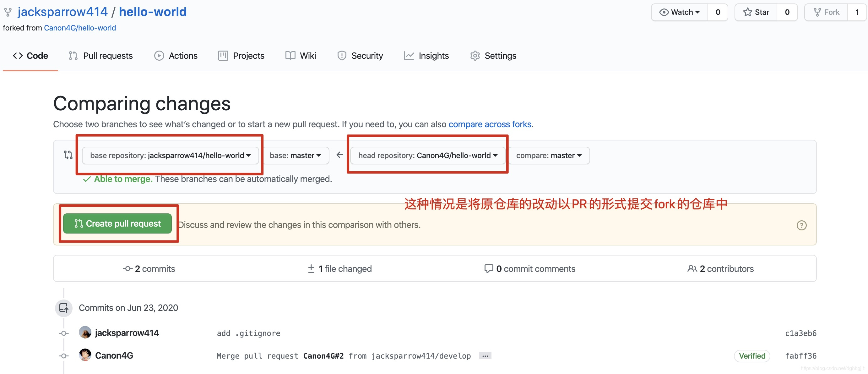This screenshot has height=374, width=868.
Task: Open Canon4G author link in commit list
Action: (x=114, y=355)
